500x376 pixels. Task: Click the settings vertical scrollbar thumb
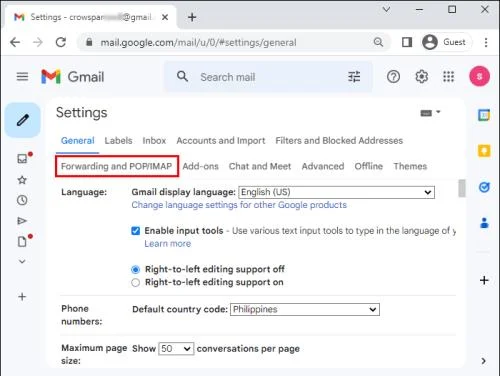pyautogui.click(x=462, y=188)
